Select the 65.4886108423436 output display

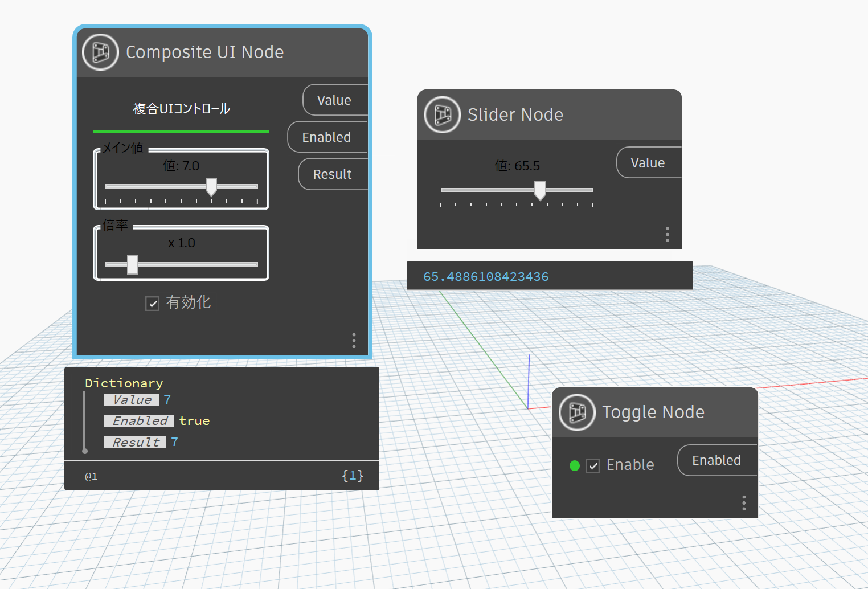tap(486, 276)
